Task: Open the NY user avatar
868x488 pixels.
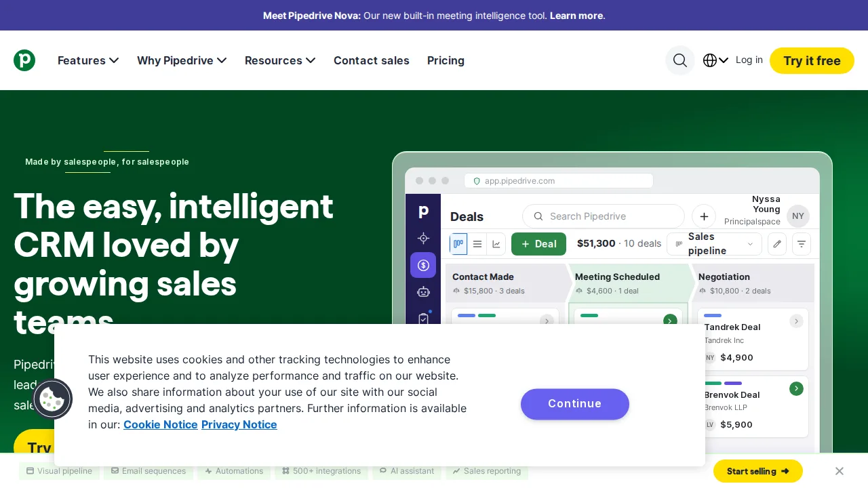Action: click(x=798, y=216)
